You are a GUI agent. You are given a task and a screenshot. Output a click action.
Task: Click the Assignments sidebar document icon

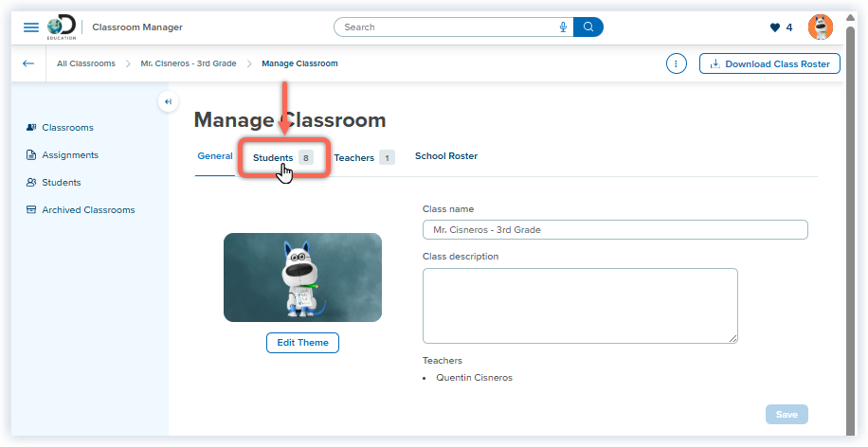coord(31,155)
